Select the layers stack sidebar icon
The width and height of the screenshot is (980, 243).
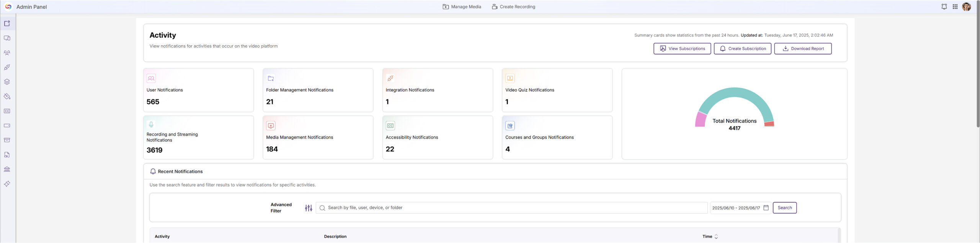click(x=7, y=82)
